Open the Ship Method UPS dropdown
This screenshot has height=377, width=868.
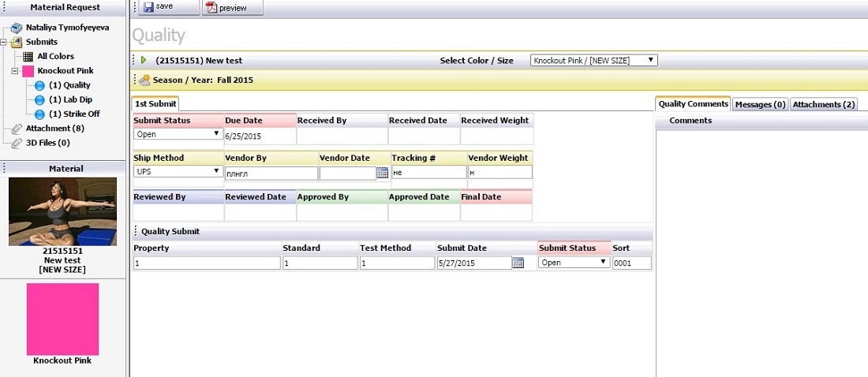(178, 172)
